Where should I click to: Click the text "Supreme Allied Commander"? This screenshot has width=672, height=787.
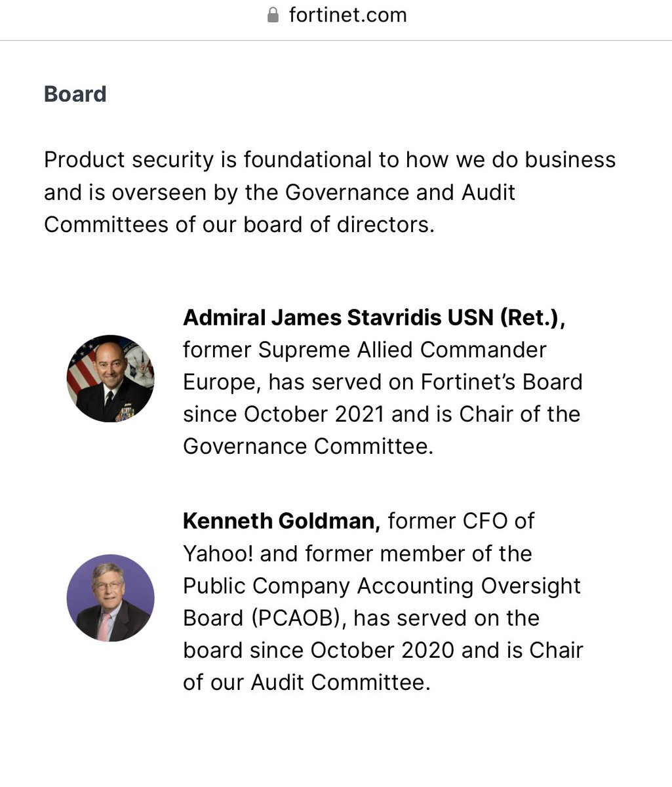402,350
